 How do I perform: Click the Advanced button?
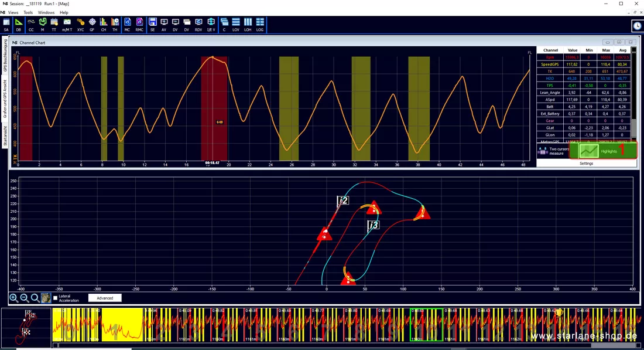(x=105, y=298)
